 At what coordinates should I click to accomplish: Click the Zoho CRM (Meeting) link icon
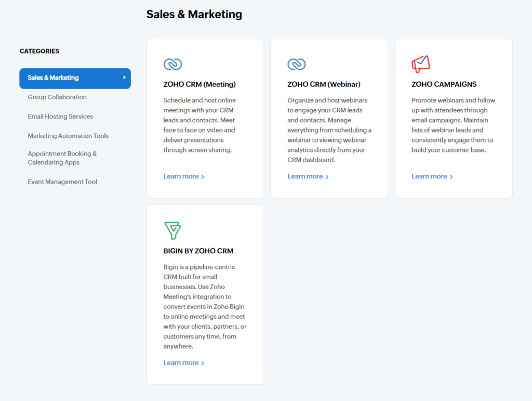click(x=172, y=64)
